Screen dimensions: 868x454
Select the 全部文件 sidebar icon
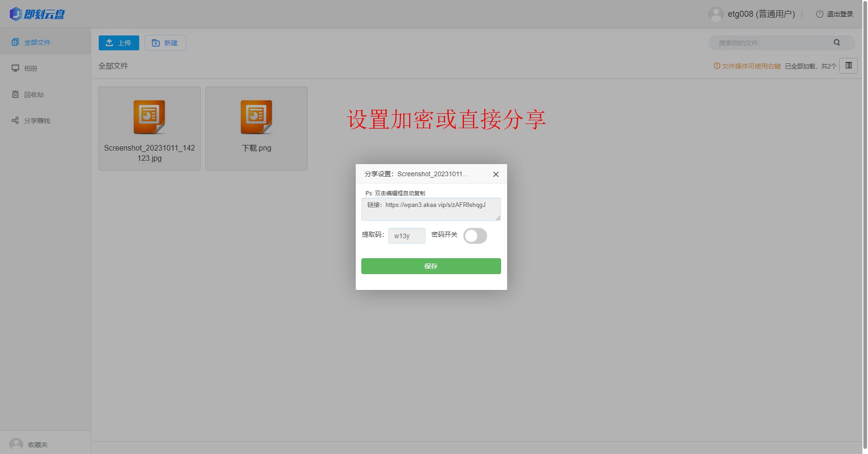(15, 41)
